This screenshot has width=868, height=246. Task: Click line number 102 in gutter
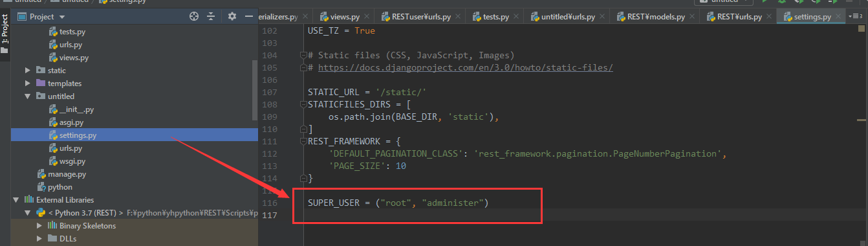270,30
